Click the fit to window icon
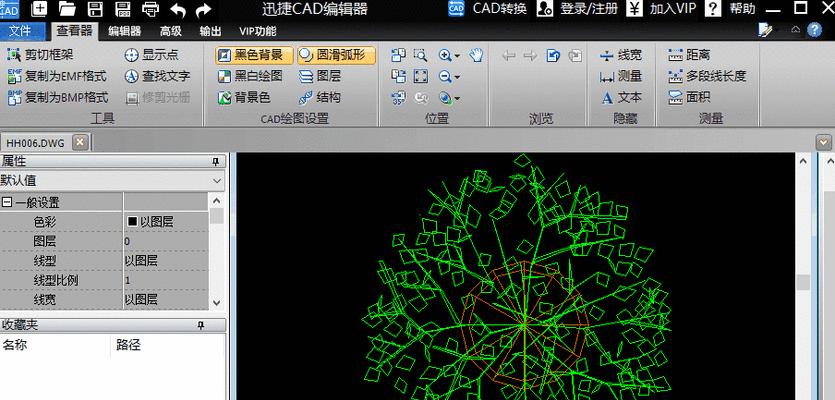This screenshot has width=835, height=400. 421,76
